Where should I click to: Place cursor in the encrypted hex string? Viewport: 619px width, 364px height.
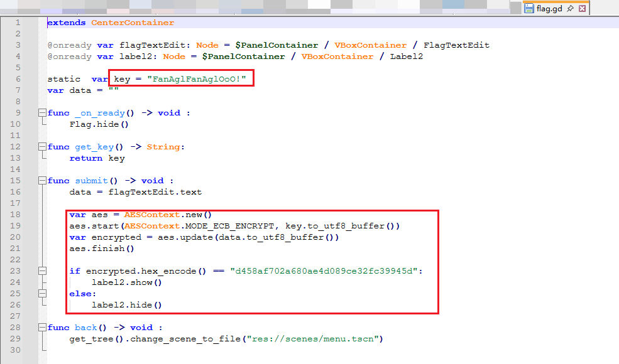point(320,271)
